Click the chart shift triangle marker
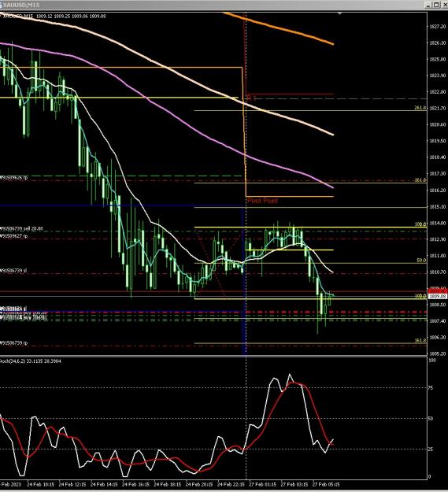 click(339, 13)
